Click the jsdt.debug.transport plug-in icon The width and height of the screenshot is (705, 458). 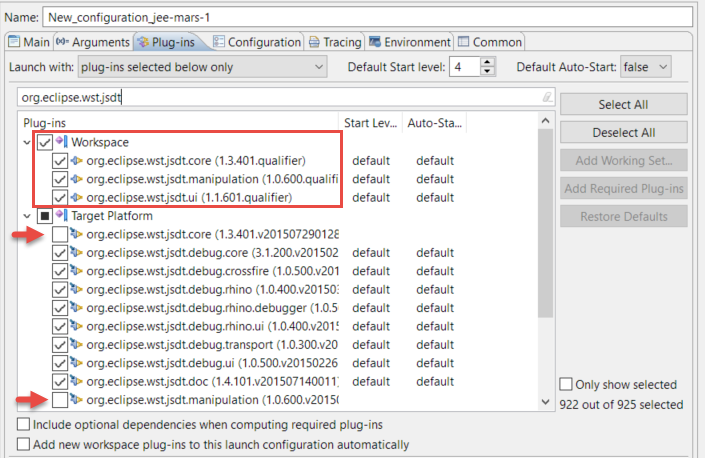[77, 344]
